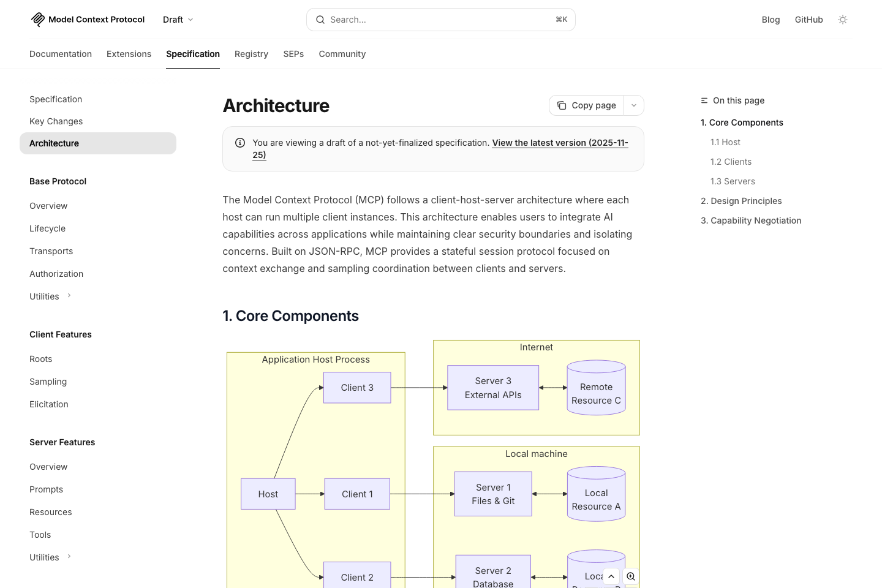Open the Draft version dropdown
This screenshot has width=882, height=588.
[178, 19]
